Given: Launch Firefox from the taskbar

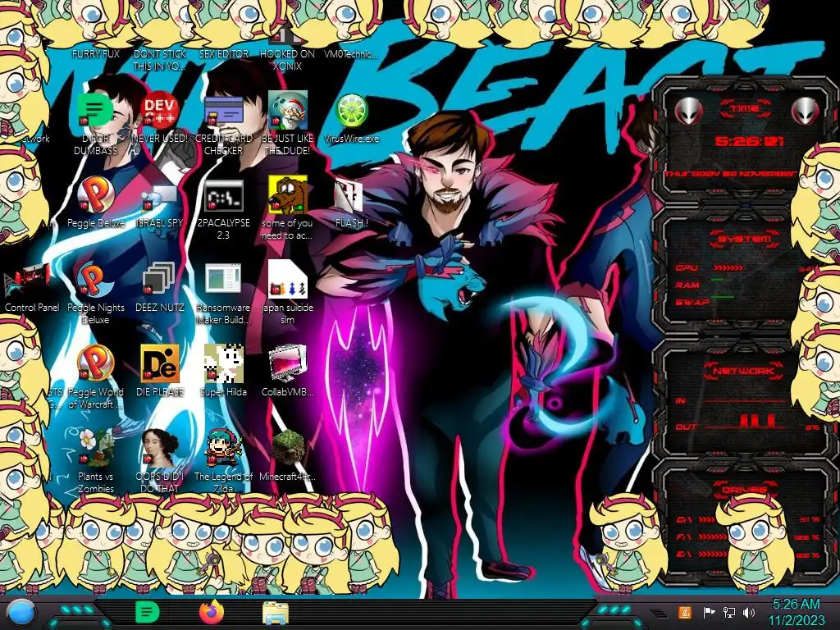Looking at the screenshot, I should (x=212, y=612).
